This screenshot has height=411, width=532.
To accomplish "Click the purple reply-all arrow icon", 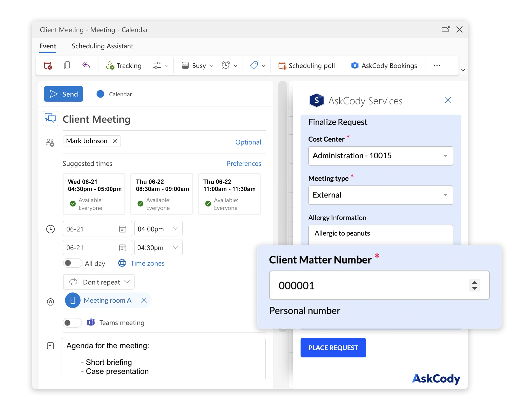I will pyautogui.click(x=86, y=65).
